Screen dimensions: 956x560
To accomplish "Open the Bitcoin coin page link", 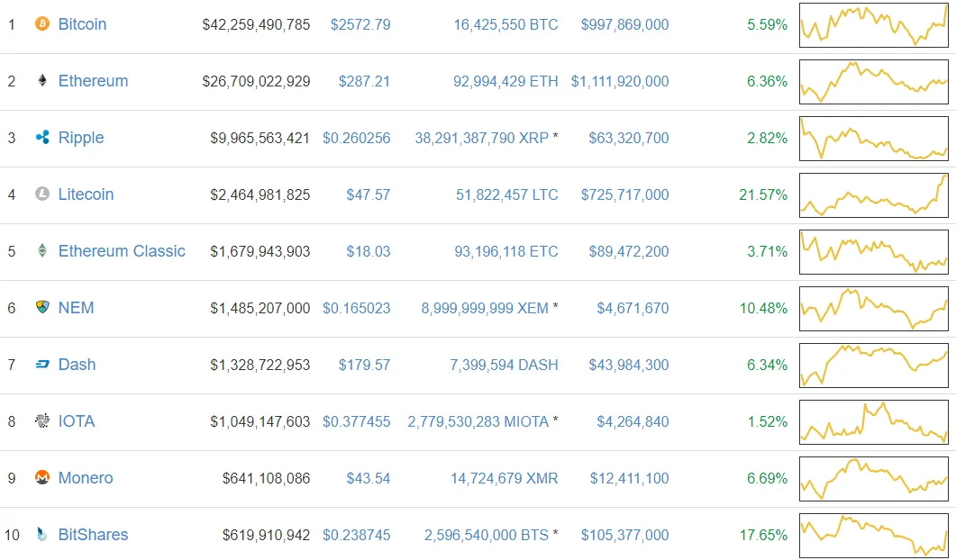I will (x=82, y=24).
